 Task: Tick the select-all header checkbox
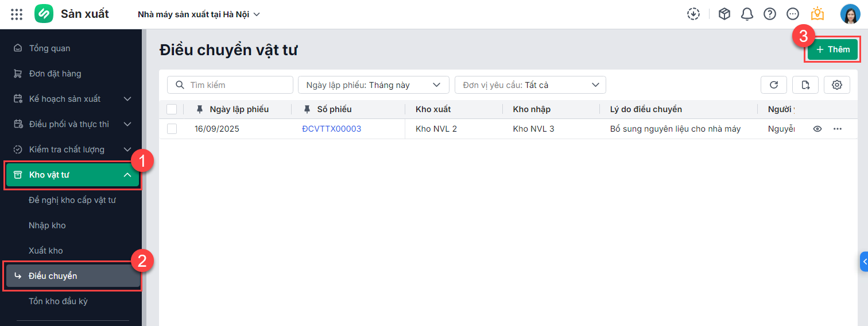(172, 109)
